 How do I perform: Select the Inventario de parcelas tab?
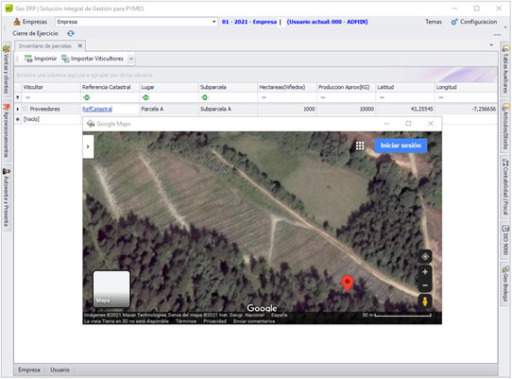click(45, 46)
